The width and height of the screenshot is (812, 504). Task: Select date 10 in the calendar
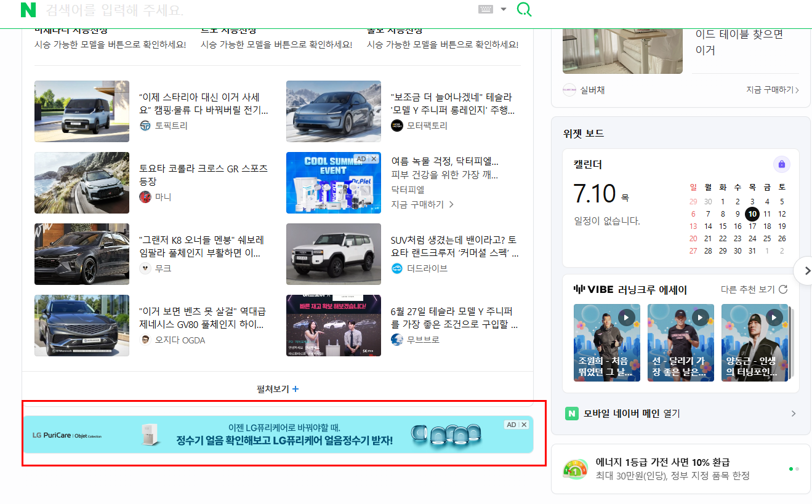pyautogui.click(x=752, y=214)
